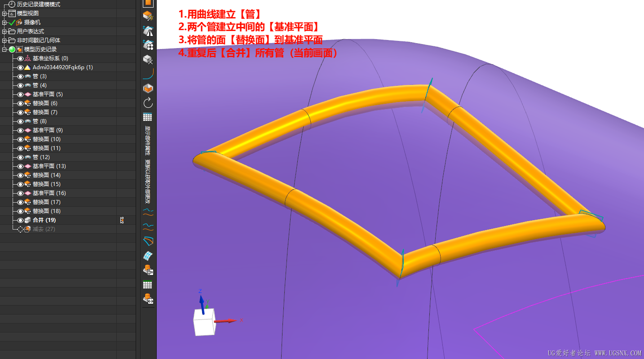Open the blue spreadsheet grid icon
The width and height of the screenshot is (644, 359).
pos(148,117)
